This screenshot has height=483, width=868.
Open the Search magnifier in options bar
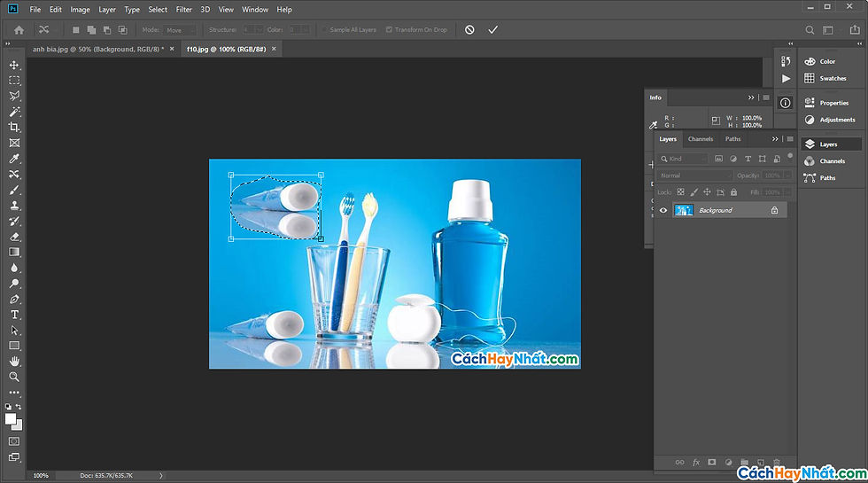810,30
